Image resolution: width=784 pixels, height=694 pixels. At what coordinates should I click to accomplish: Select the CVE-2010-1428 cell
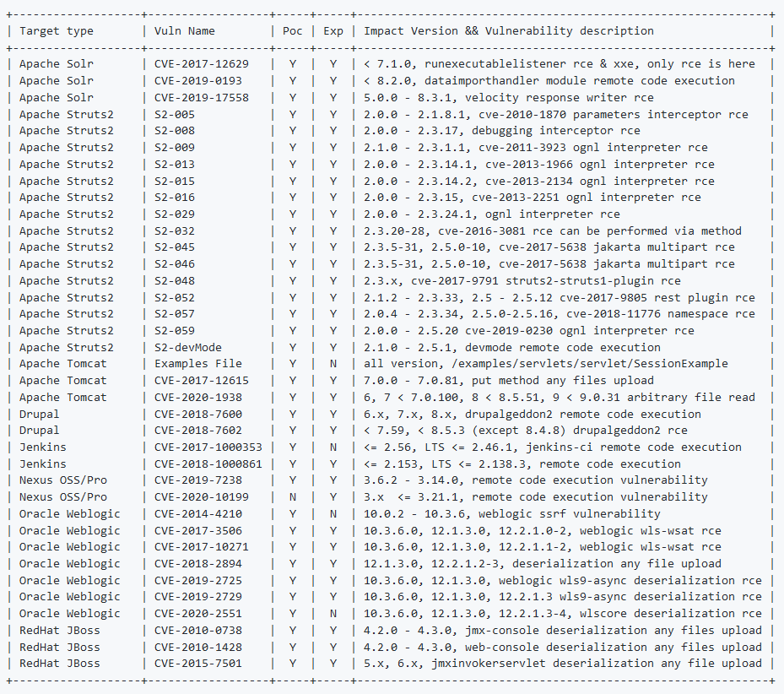[198, 648]
